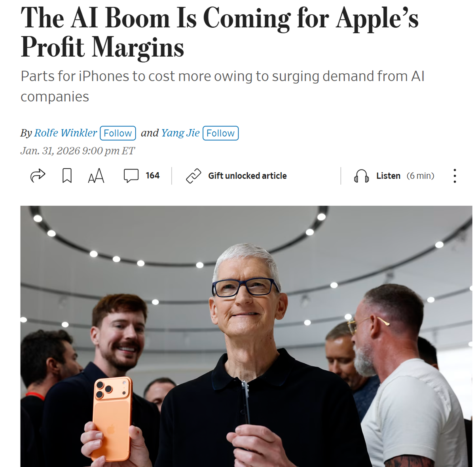Screen dimensions: 476x467
Task: Follow Yang Jie with Follow button
Action: (x=220, y=133)
